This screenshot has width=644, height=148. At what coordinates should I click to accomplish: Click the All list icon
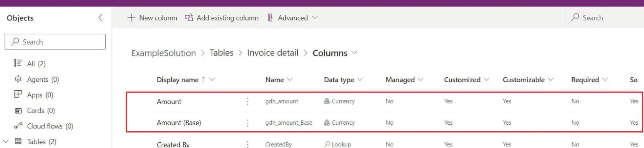(x=18, y=63)
